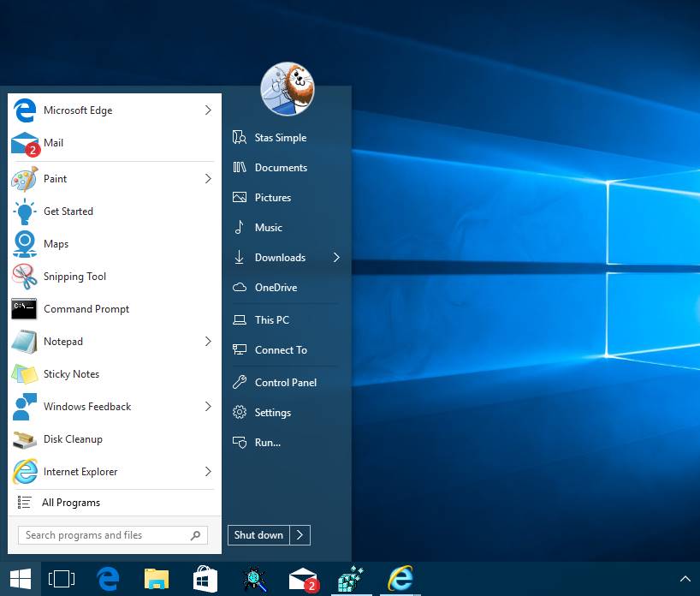Open the Music menu item
This screenshot has height=596, width=700.
[x=286, y=228]
